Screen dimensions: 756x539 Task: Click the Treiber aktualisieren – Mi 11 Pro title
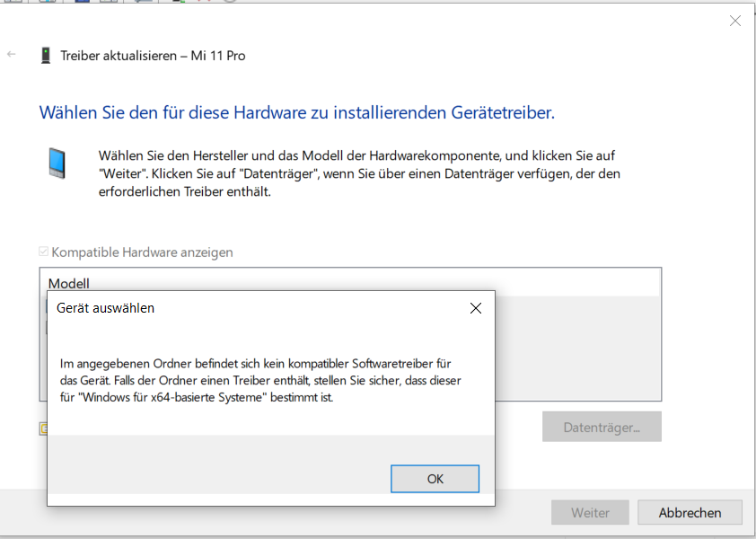(x=153, y=56)
